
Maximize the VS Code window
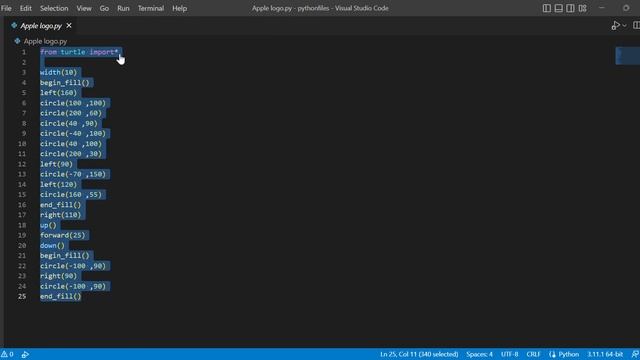(x=626, y=8)
